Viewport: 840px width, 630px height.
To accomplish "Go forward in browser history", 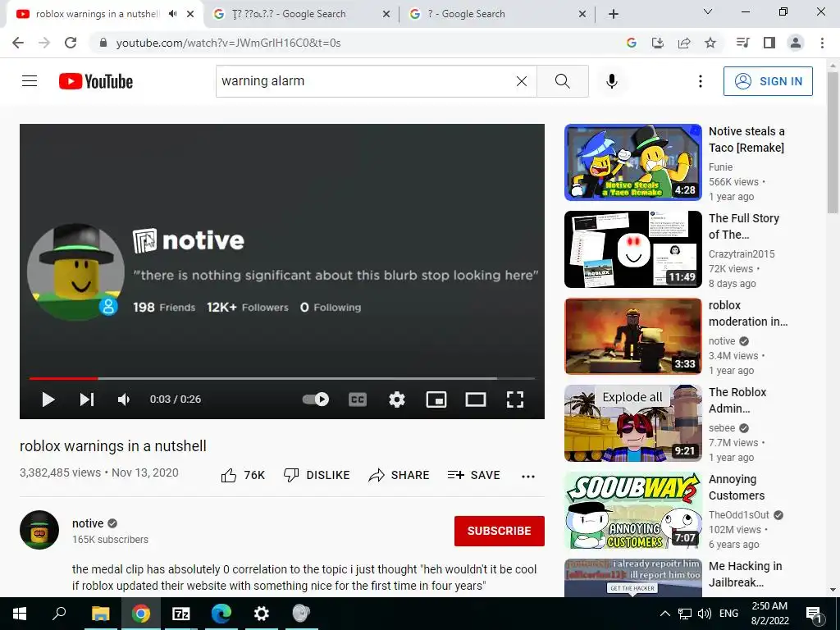I will click(44, 43).
